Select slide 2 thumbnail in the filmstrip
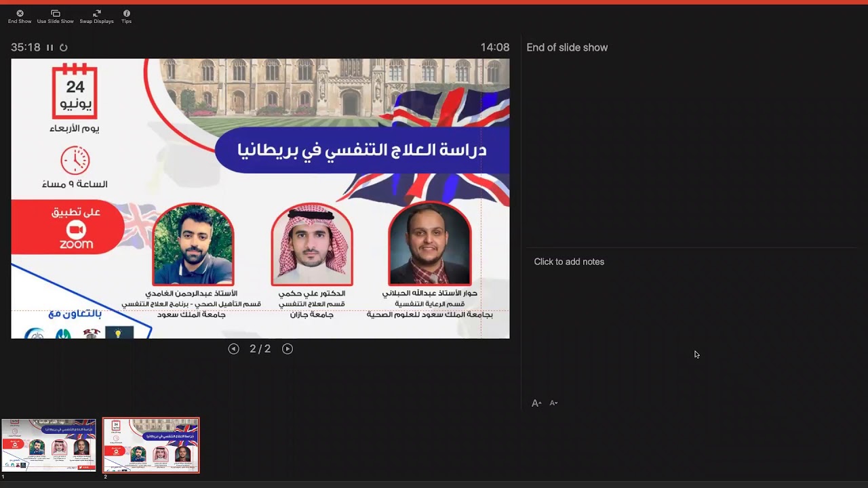The image size is (868, 488). pos(151,445)
